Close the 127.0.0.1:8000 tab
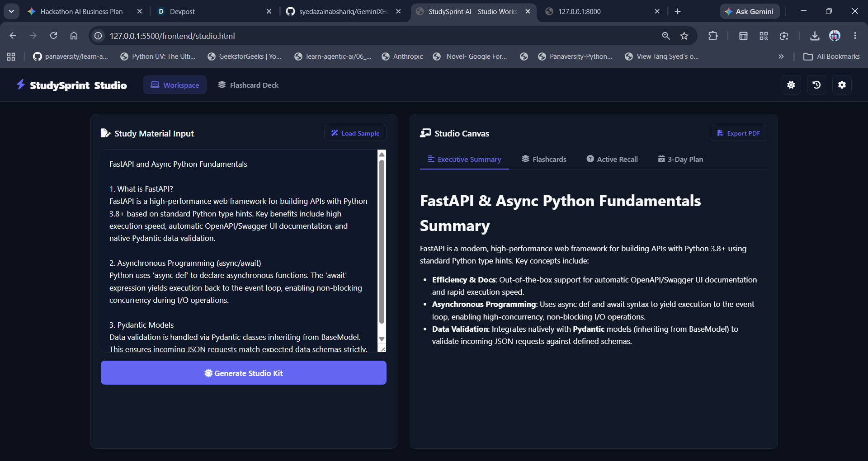Image resolution: width=868 pixels, height=461 pixels. click(657, 11)
